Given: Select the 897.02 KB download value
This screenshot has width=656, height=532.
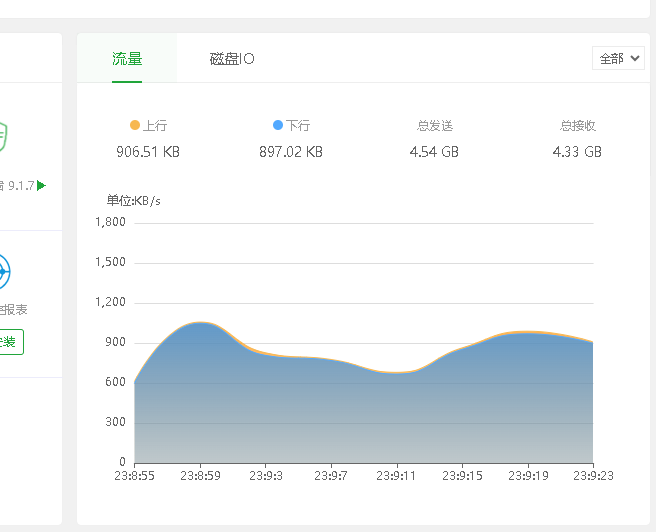Looking at the screenshot, I should (291, 151).
